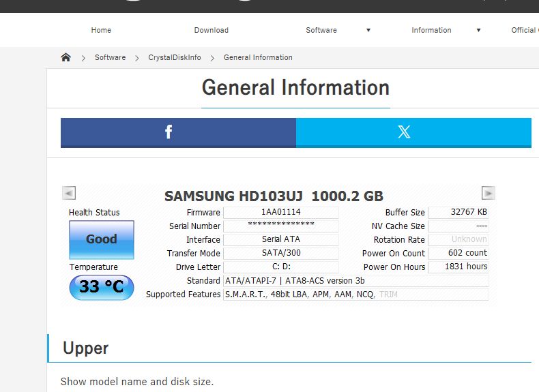Go to Software breadcrumb link
This screenshot has width=539, height=392.
pos(110,57)
